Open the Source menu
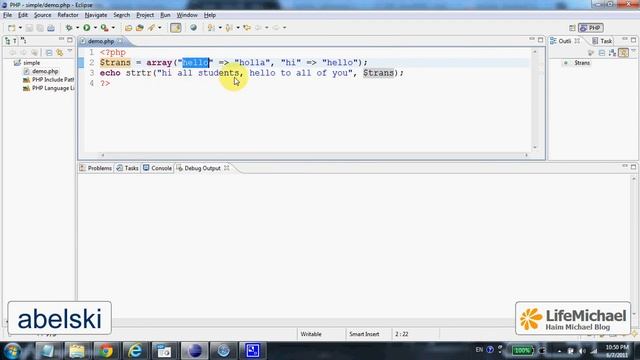Viewport: 640px width, 360px height. [42, 15]
